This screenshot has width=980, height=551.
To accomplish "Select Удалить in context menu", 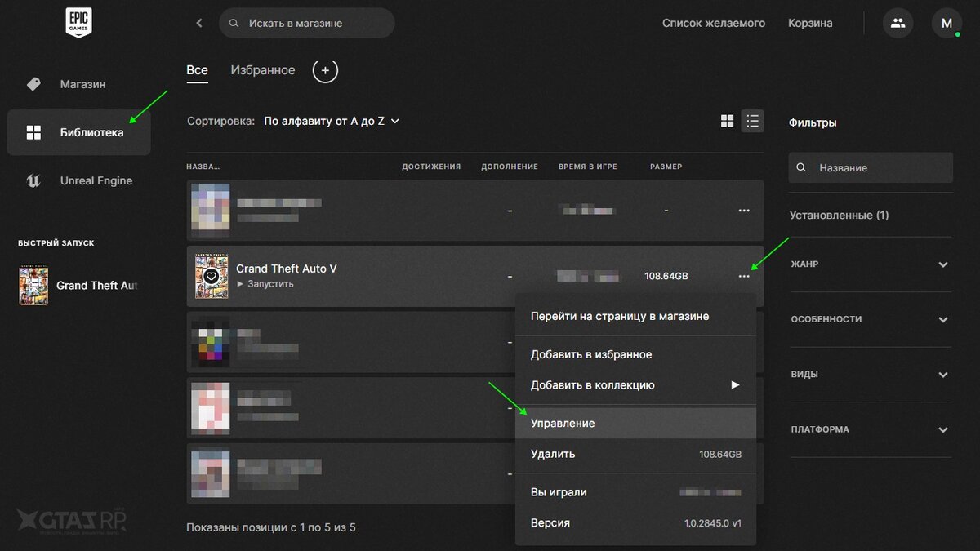I will click(x=635, y=454).
